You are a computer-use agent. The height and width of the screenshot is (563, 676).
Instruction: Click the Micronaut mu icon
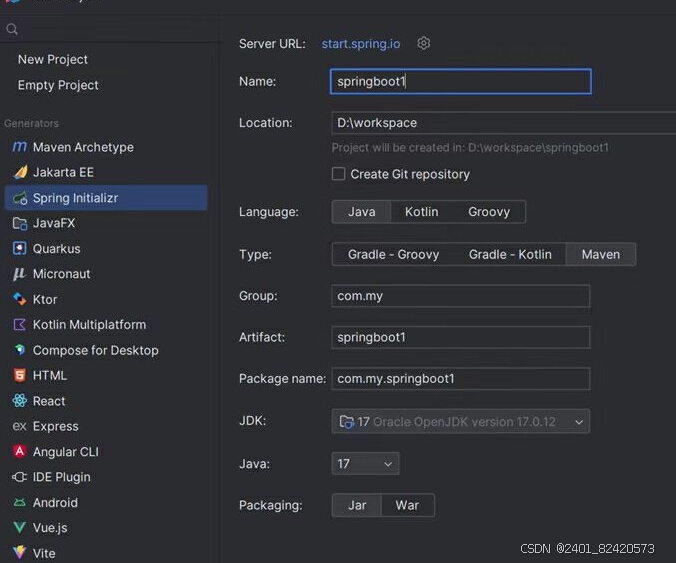[19, 274]
